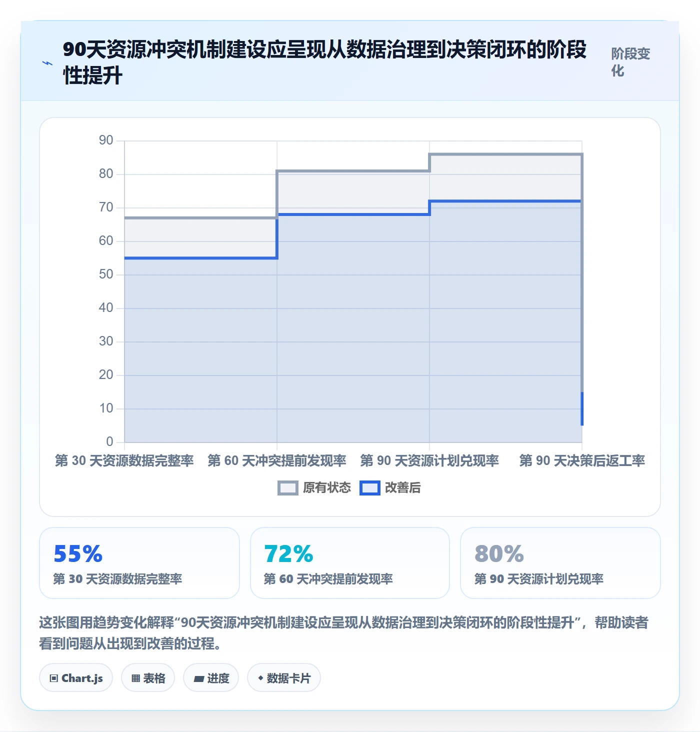
Task: Select the 72% data card
Action: (x=350, y=563)
